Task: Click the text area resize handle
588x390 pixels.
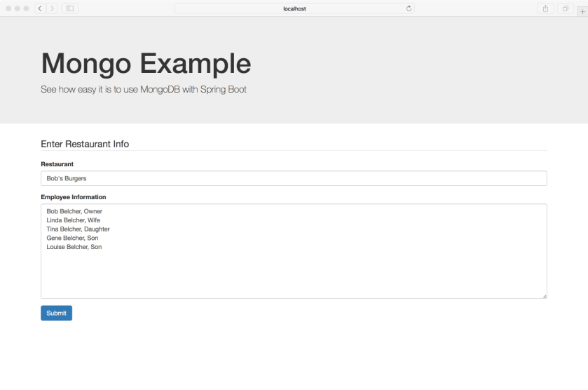Action: [544, 296]
